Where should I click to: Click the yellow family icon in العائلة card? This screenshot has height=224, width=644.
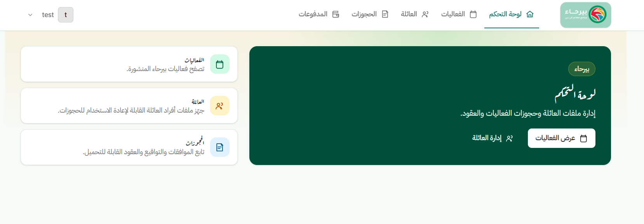coord(220,106)
